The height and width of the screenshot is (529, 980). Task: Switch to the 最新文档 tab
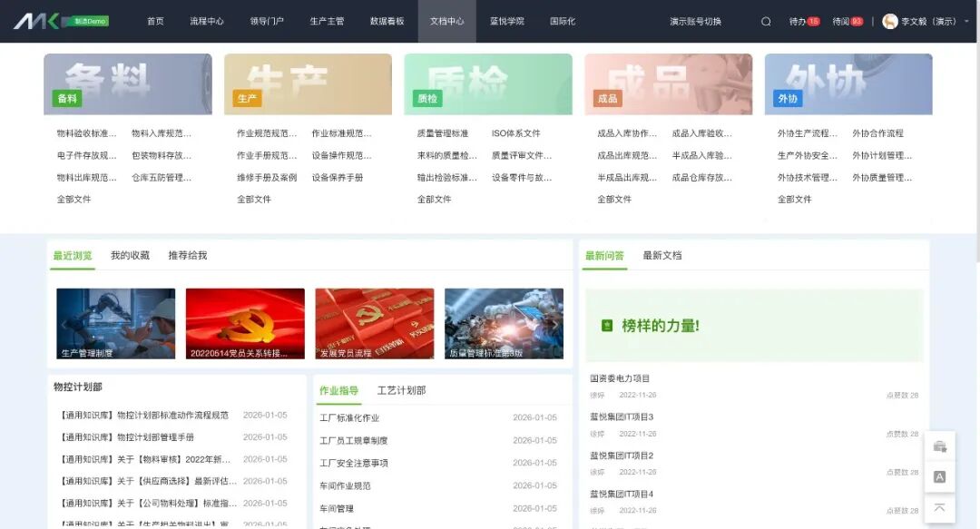click(x=661, y=256)
